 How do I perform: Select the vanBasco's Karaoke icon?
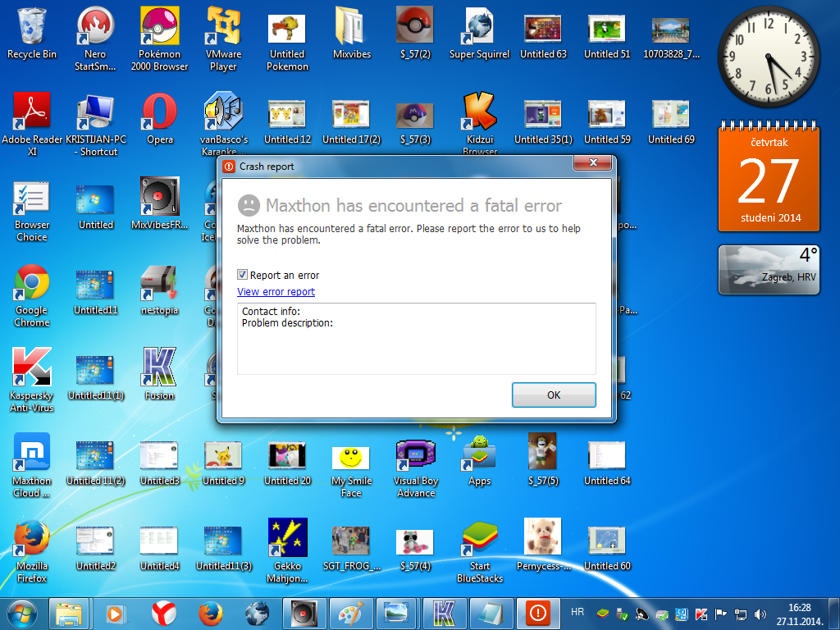[x=223, y=123]
